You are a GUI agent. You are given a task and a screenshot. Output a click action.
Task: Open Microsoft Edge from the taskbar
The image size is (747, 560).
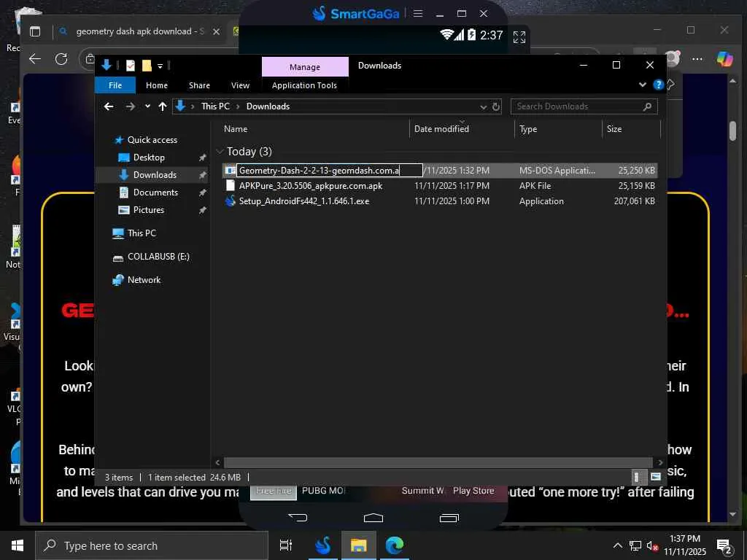click(x=395, y=545)
